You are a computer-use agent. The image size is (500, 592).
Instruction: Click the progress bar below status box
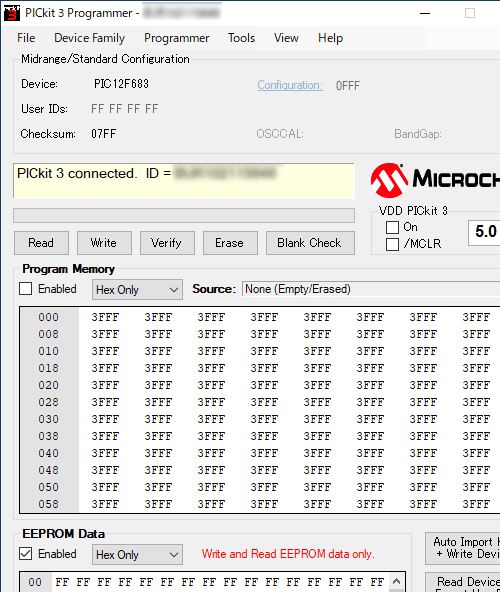pos(184,216)
